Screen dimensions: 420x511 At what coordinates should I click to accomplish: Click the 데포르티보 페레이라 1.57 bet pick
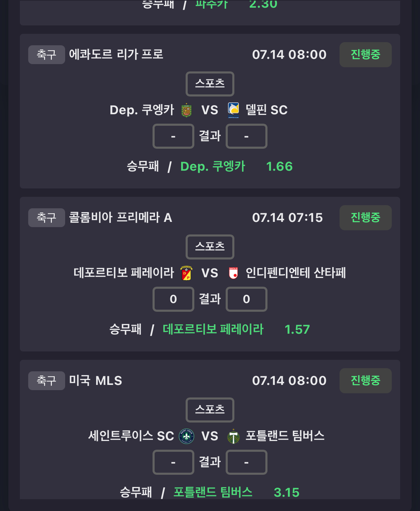pos(236,330)
